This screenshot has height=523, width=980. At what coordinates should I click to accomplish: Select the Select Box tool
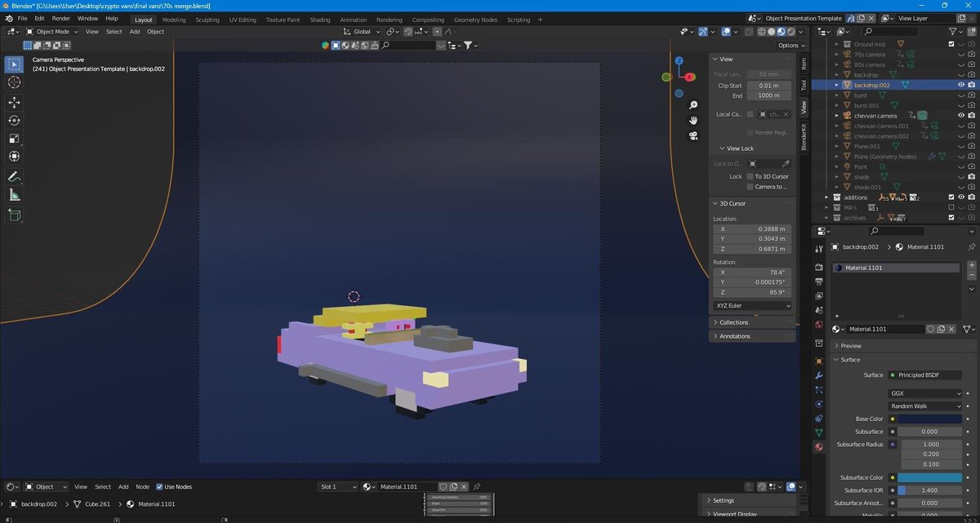click(x=15, y=64)
